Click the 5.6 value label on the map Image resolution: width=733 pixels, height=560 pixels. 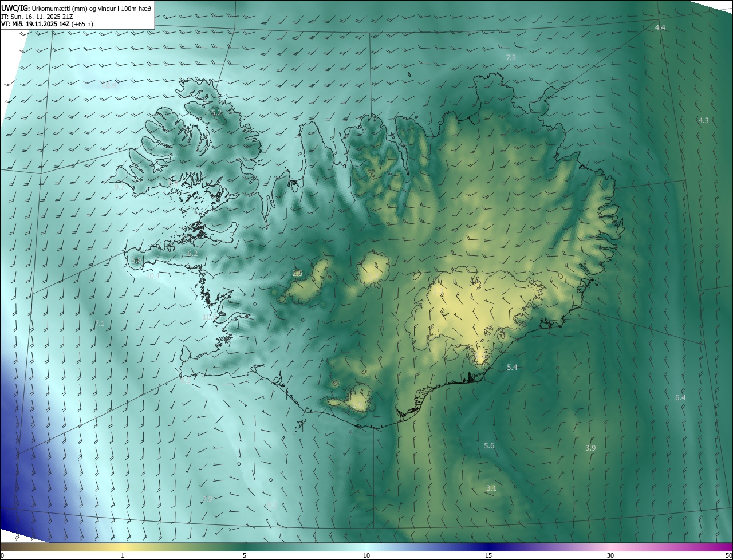pyautogui.click(x=489, y=445)
